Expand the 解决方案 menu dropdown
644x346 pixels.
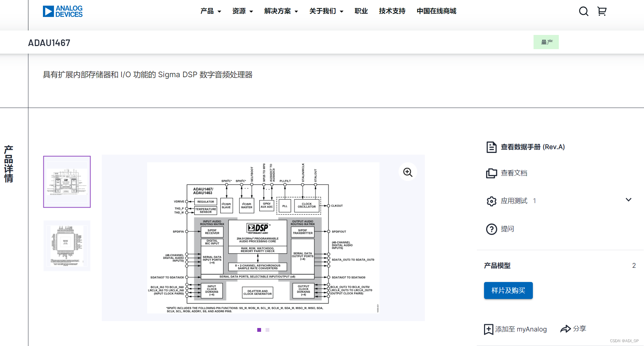tap(281, 11)
